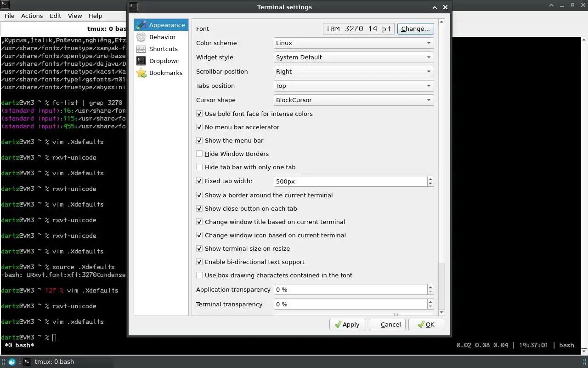Open the Edit menu
588x368 pixels.
56,16
